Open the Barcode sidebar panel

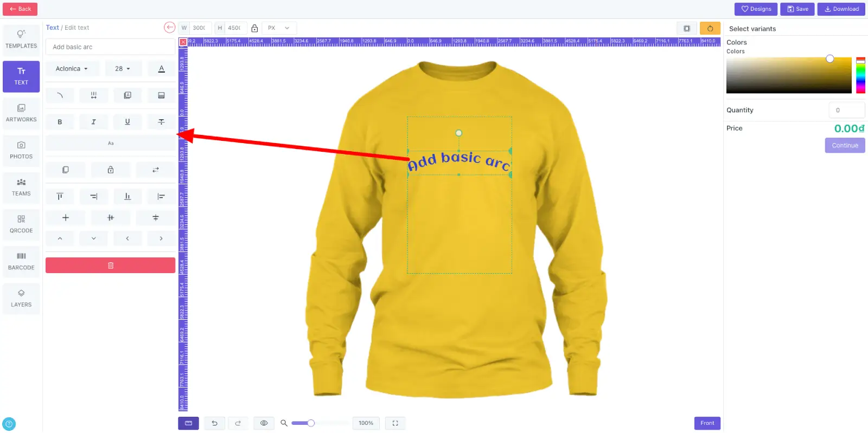(x=21, y=261)
